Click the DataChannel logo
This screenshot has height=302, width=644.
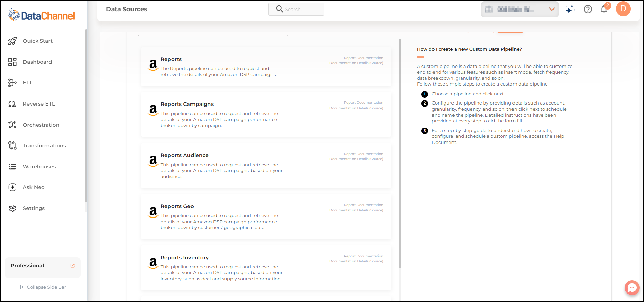pos(41,15)
